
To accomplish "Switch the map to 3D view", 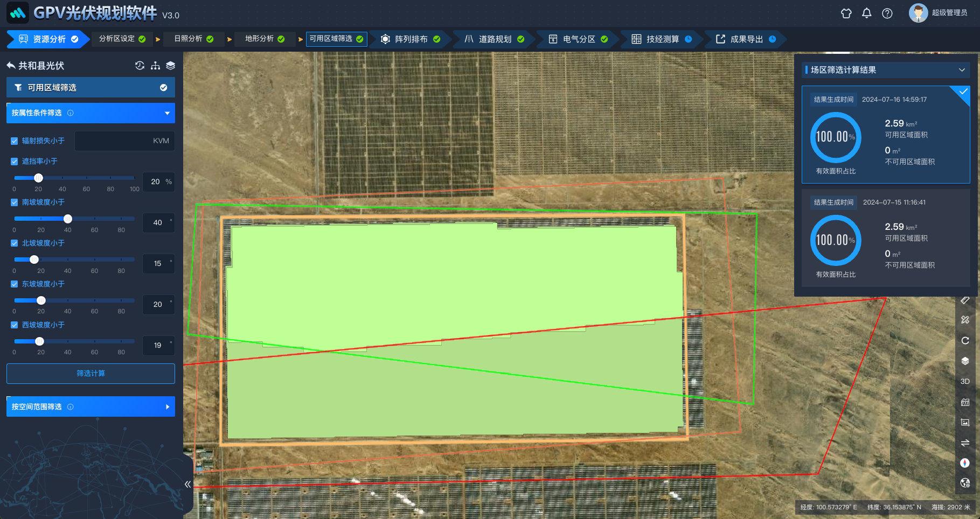I will point(965,381).
